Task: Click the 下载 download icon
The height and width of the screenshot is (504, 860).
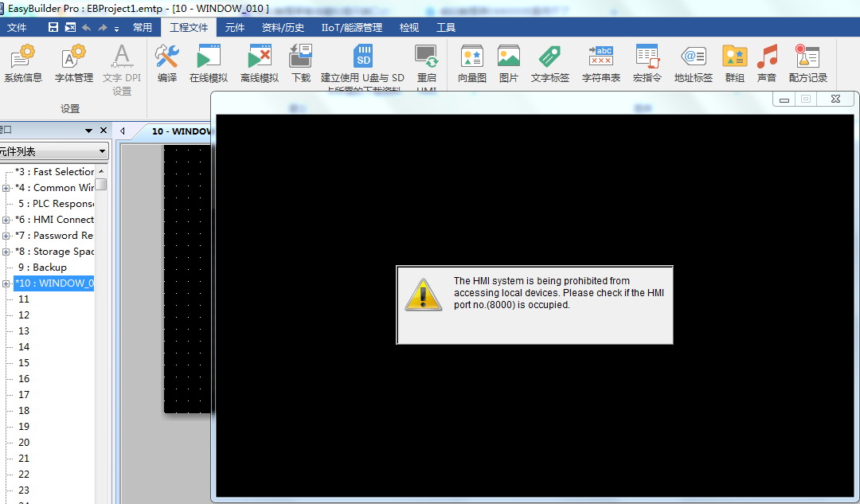Action: (x=301, y=63)
